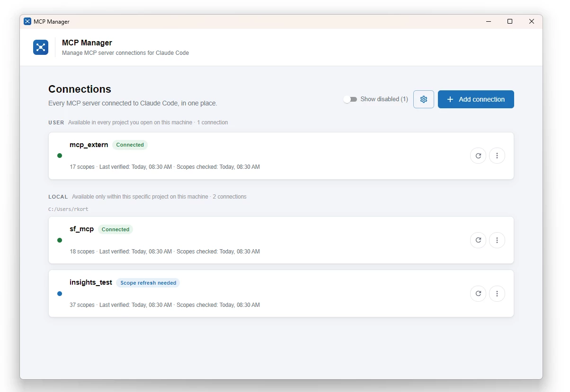570x392 pixels.
Task: Click the Show disabled (1) label
Action: pos(384,99)
